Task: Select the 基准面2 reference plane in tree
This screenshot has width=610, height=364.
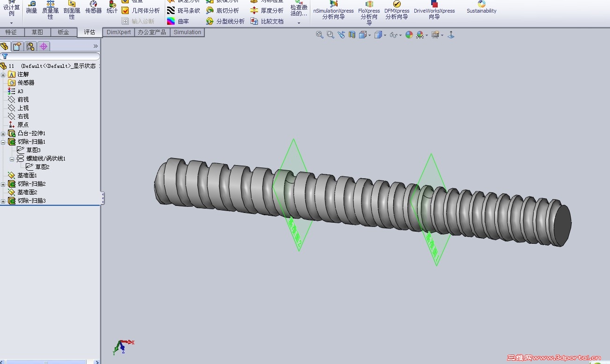Action: coord(22,192)
